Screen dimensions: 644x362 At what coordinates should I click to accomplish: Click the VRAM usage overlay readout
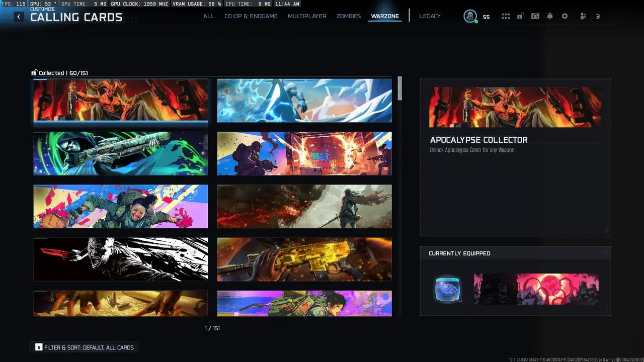(196, 4)
